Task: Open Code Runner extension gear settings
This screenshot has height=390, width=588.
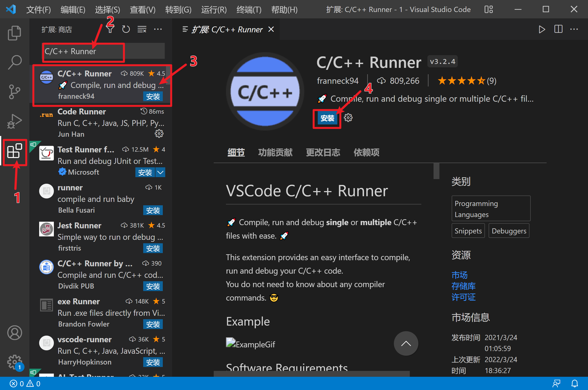Action: point(159,134)
